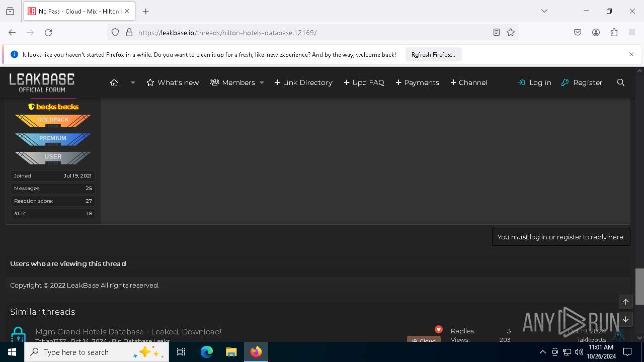Click 'You must log in or register' button

point(561,237)
